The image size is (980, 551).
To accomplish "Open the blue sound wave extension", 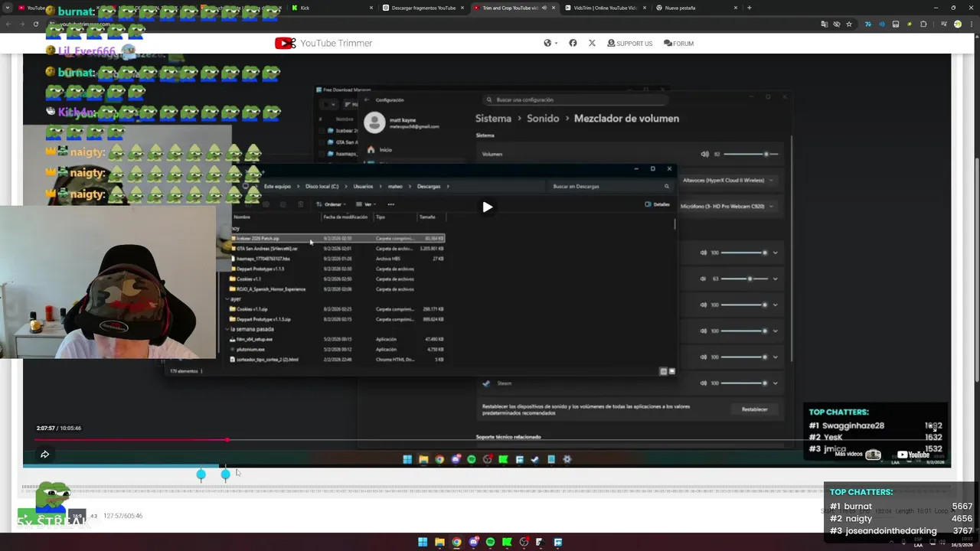I will tap(881, 24).
